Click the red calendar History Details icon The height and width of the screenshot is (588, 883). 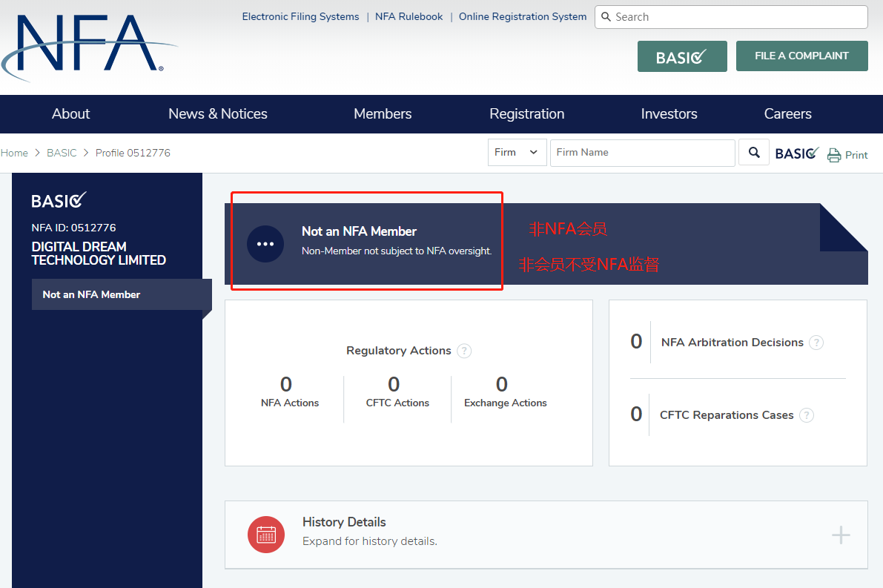266,535
